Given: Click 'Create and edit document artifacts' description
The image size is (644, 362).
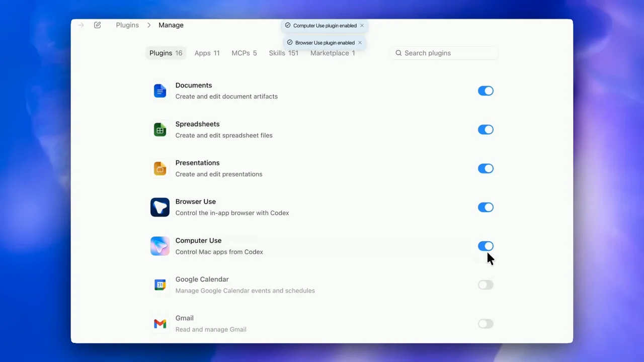Looking at the screenshot, I should click(226, 97).
